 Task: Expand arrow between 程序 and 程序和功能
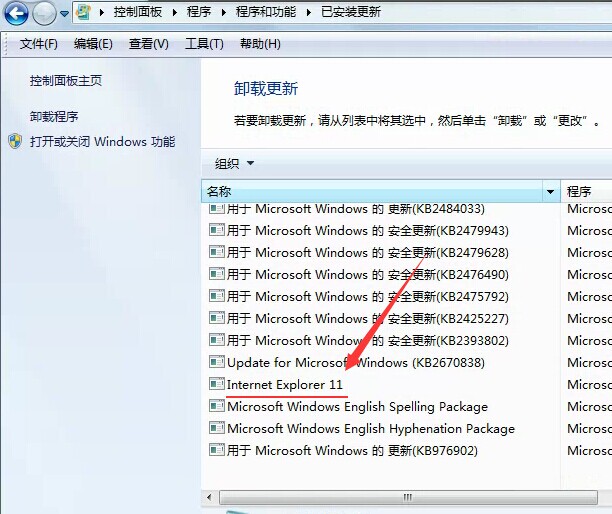pos(224,12)
